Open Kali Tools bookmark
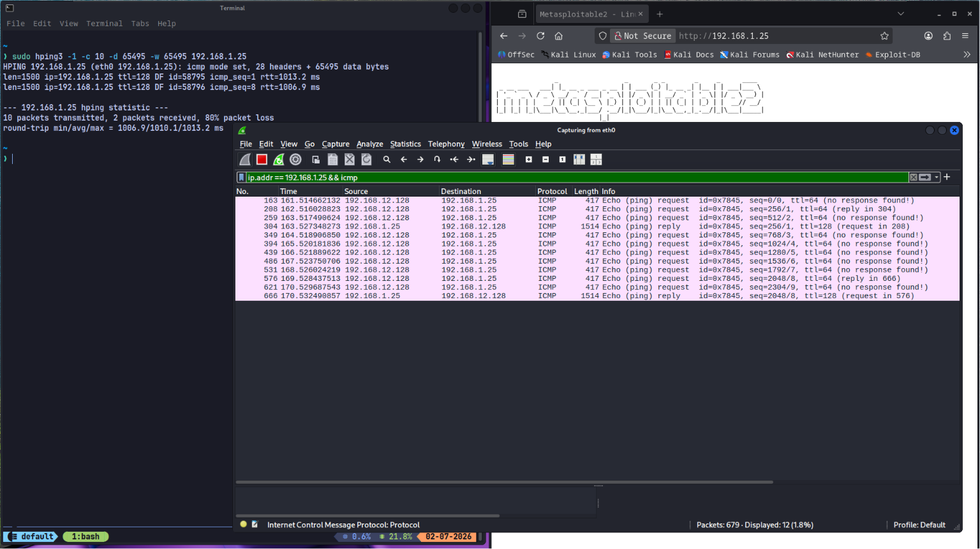 tap(630, 55)
